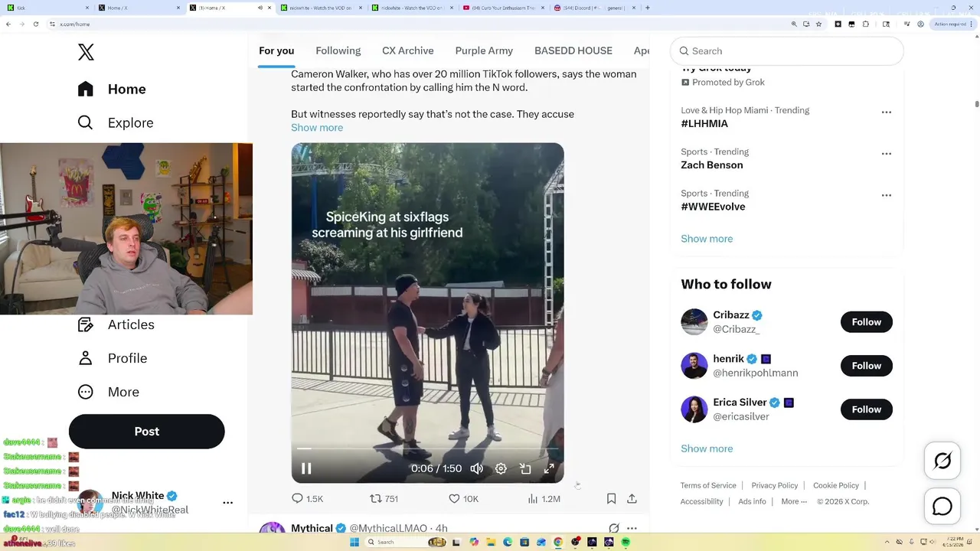Viewport: 980px width, 551px height.
Task: Open Nick White account options menu
Action: pyautogui.click(x=227, y=503)
